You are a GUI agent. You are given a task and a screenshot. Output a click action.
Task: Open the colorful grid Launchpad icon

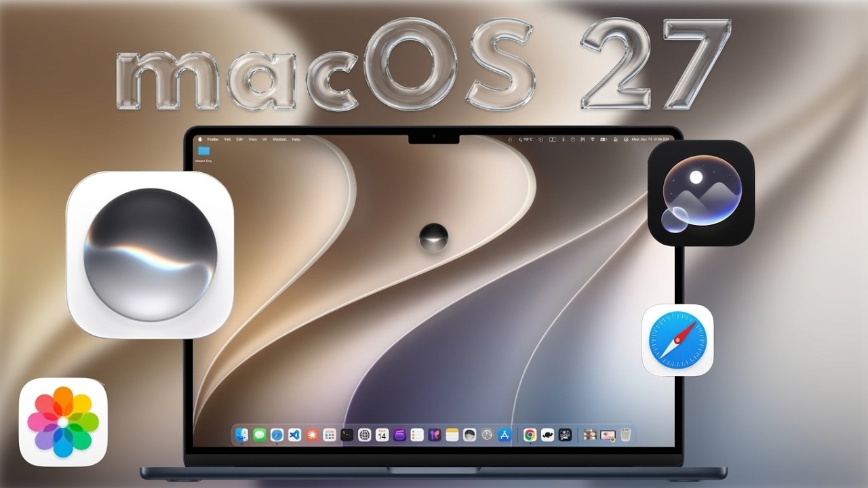pyautogui.click(x=330, y=435)
